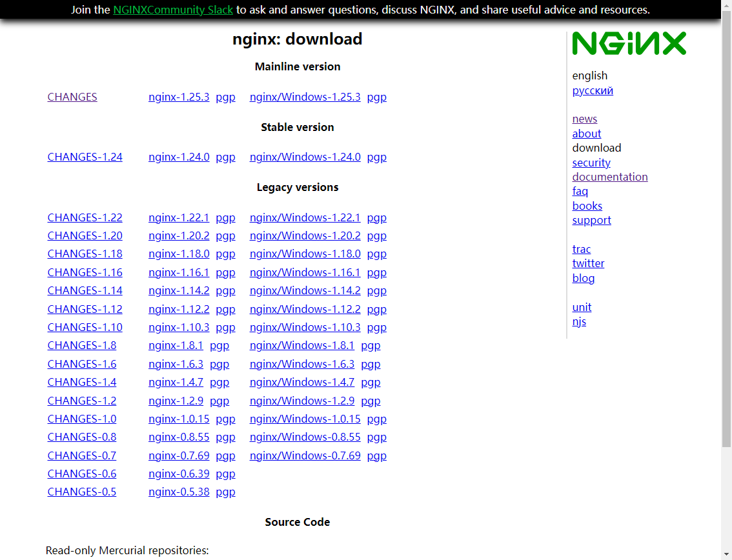The image size is (732, 560).
Task: Download nginx-1.12.2
Action: coord(179,310)
